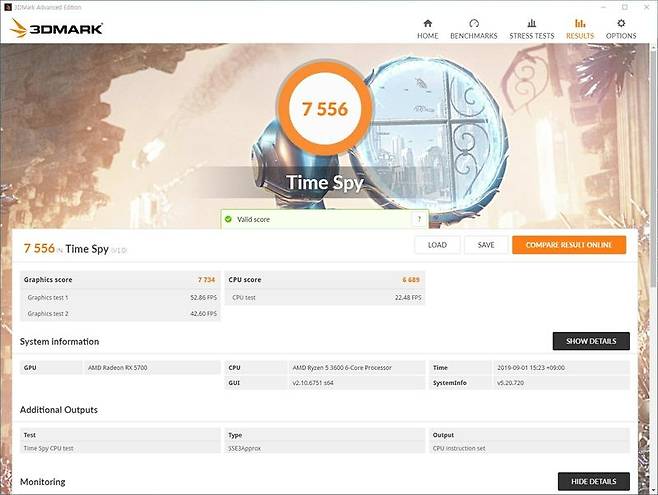This screenshot has height=495, width=658.
Task: Select the Results tab
Action: pyautogui.click(x=580, y=29)
